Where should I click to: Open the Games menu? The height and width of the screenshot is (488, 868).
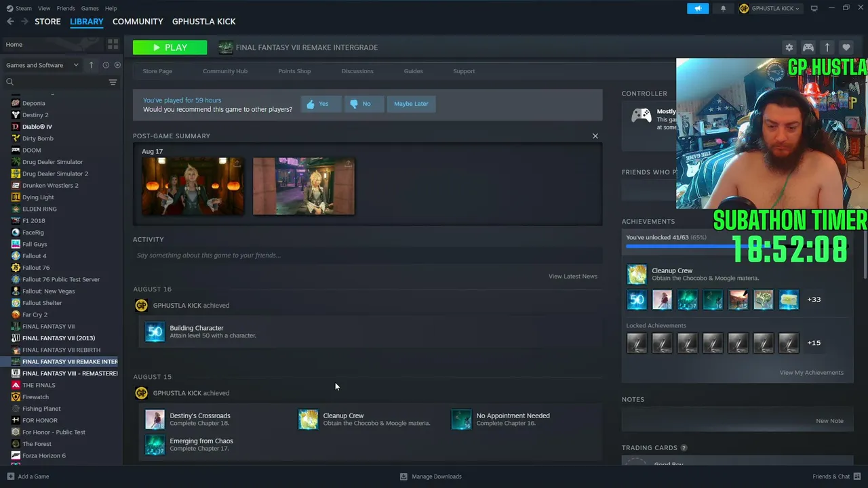point(90,8)
